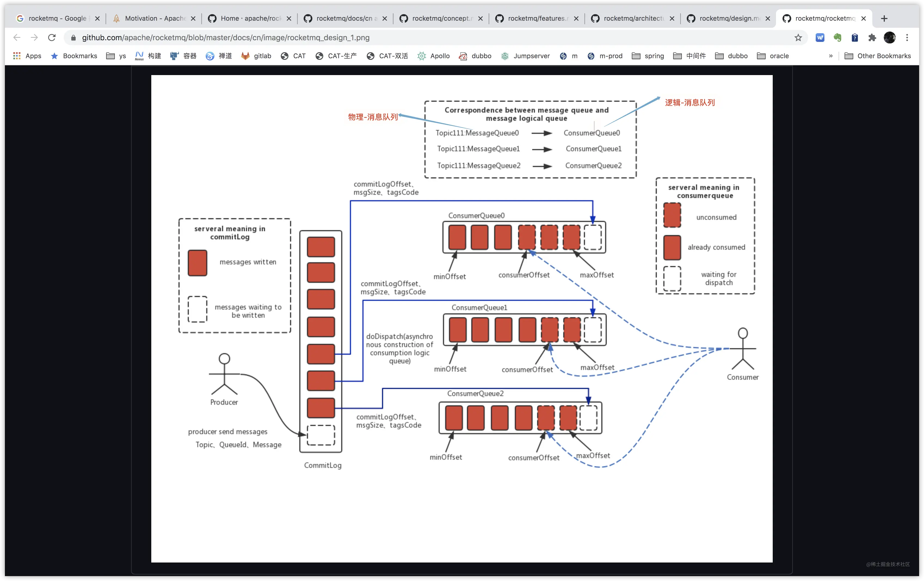Open the CAT-生产 bookmark

pyautogui.click(x=336, y=56)
